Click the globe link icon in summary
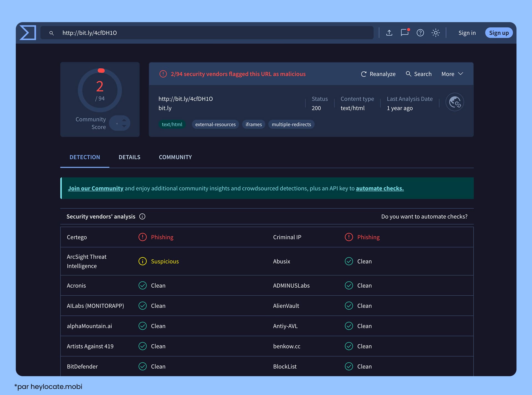 455,102
